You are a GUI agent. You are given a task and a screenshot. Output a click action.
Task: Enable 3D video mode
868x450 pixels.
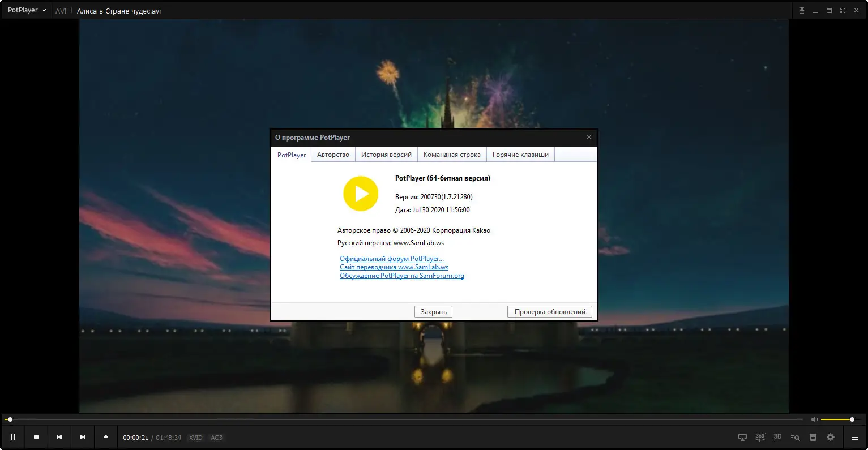tap(777, 437)
